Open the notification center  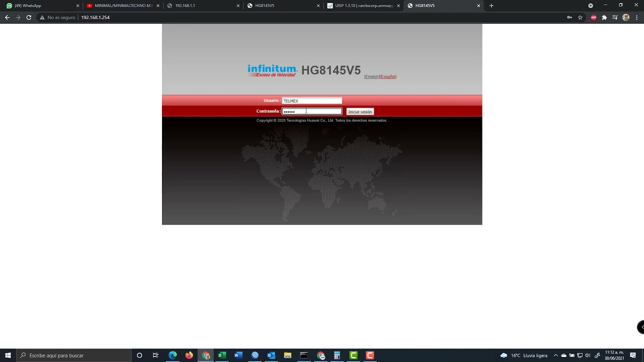633,355
